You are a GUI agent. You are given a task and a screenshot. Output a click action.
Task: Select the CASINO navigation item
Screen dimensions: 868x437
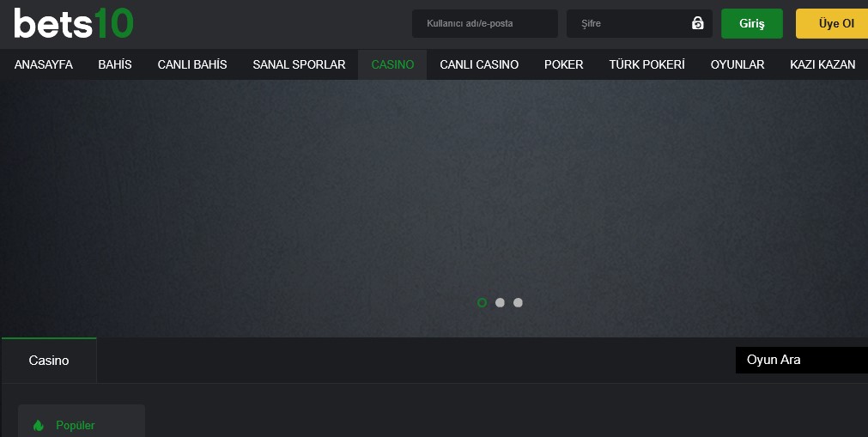coord(392,64)
